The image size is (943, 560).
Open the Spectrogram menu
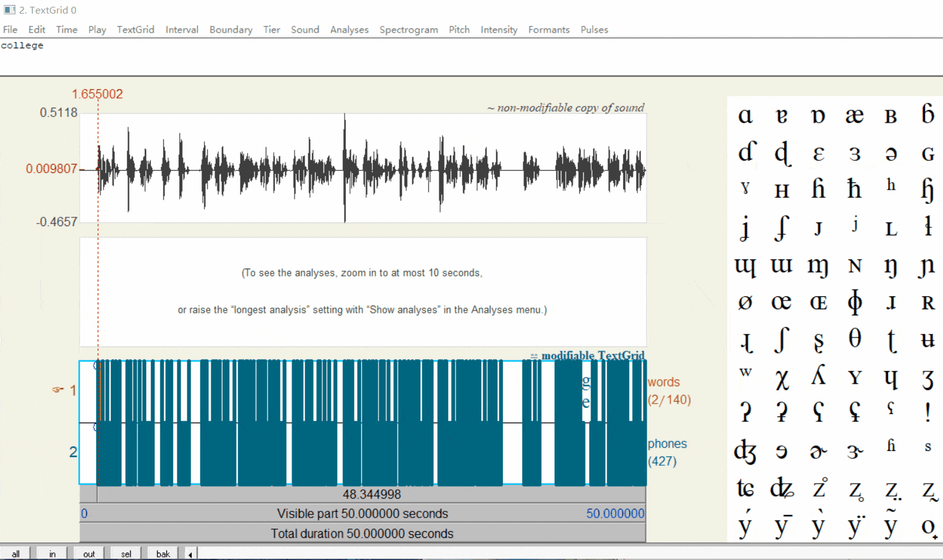click(409, 30)
